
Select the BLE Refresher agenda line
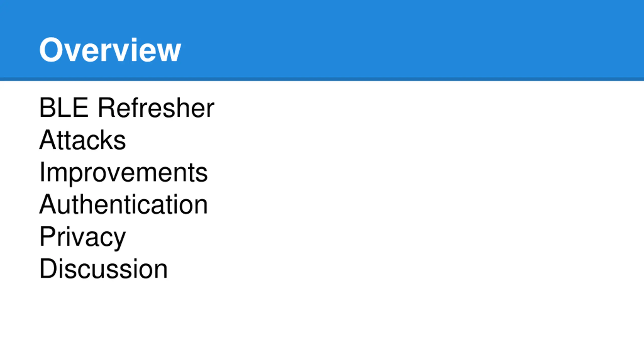127,108
